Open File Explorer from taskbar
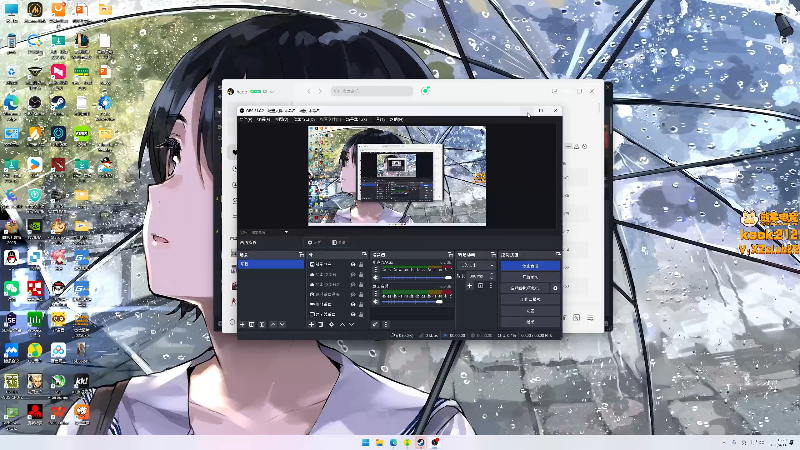This screenshot has width=800, height=450. click(379, 442)
